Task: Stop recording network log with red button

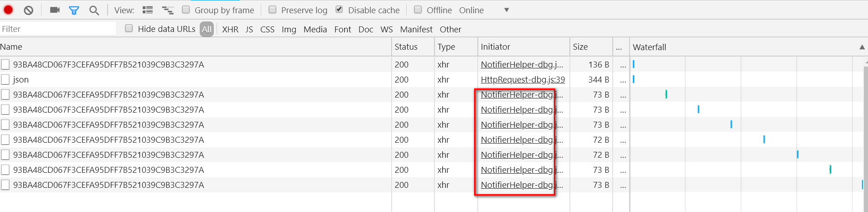Action: 8,10
